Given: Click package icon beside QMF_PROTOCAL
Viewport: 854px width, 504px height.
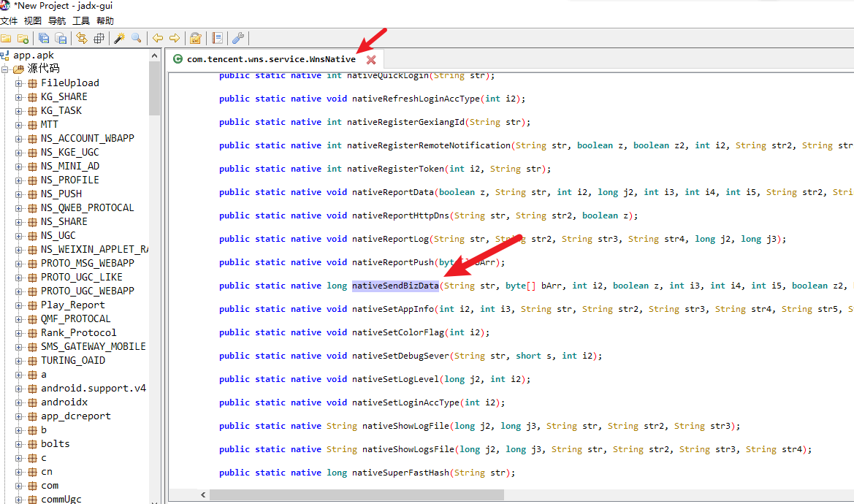Looking at the screenshot, I should pos(33,319).
